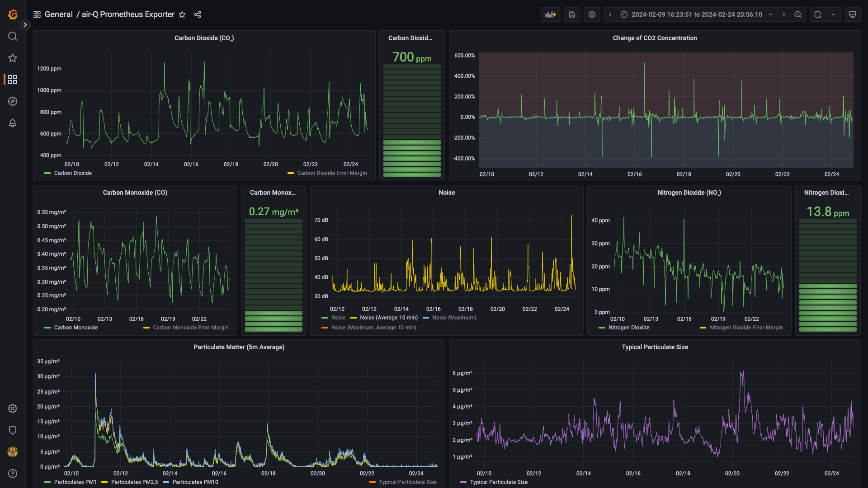
Task: Click the Save dashboard icon
Action: (x=572, y=14)
